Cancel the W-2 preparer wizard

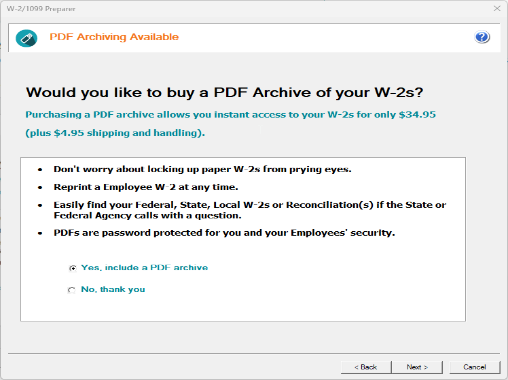tap(475, 367)
